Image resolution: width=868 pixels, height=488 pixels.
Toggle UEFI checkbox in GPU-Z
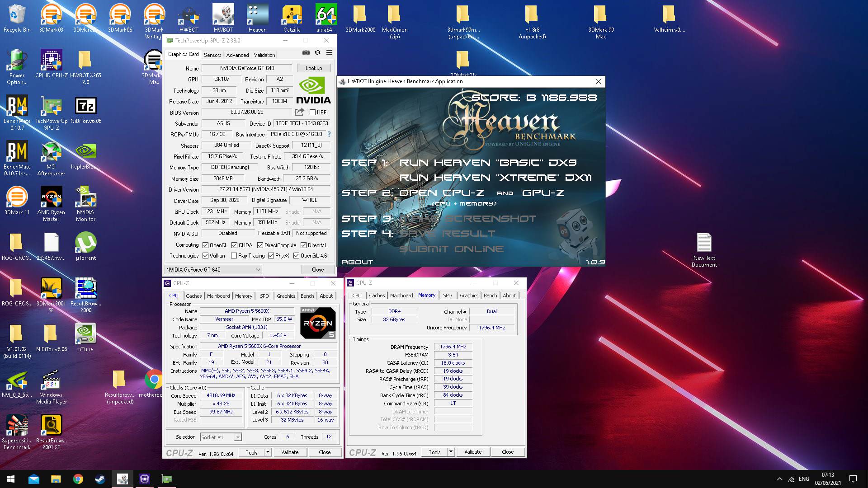(312, 112)
